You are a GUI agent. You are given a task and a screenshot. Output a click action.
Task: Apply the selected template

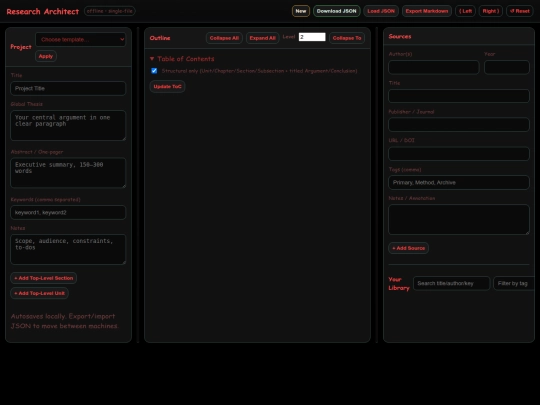pos(46,56)
